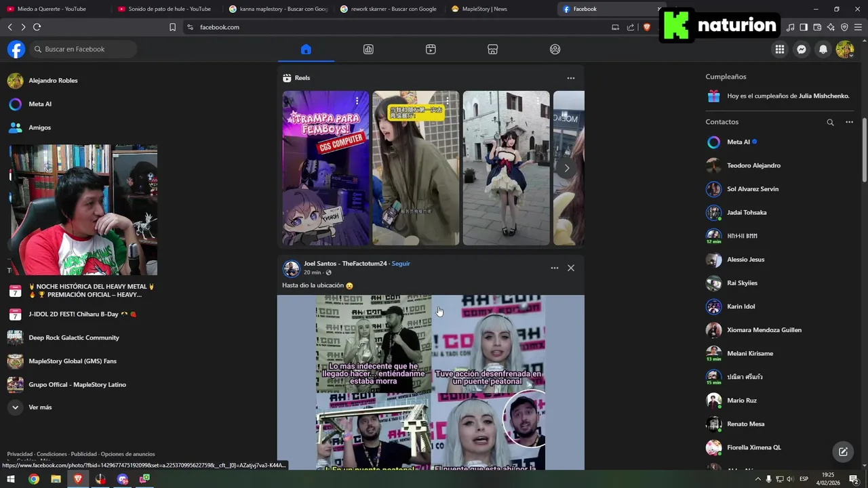The height and width of the screenshot is (488, 868).
Task: Open Brave Shields lion icon
Action: click(647, 27)
